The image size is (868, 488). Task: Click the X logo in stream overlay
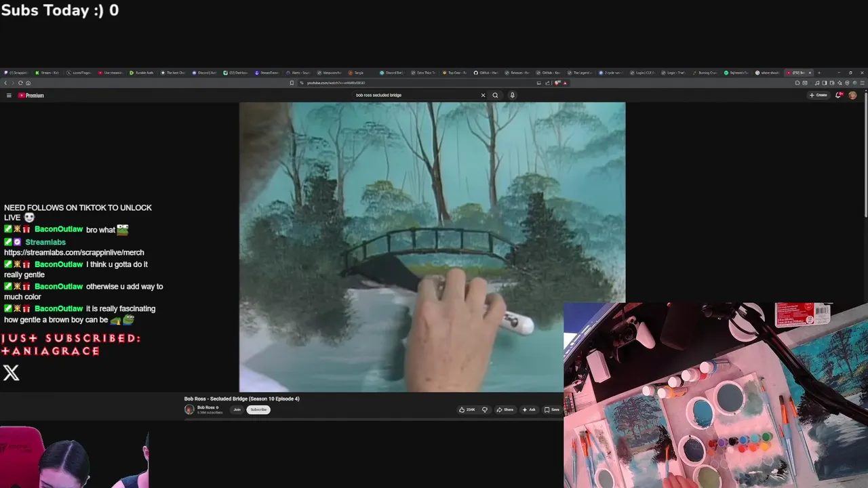(11, 372)
